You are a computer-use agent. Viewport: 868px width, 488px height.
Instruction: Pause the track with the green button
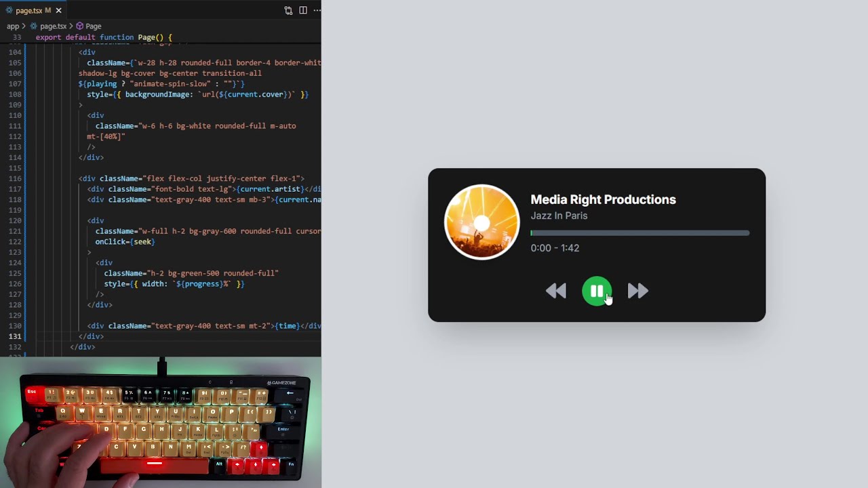(597, 291)
